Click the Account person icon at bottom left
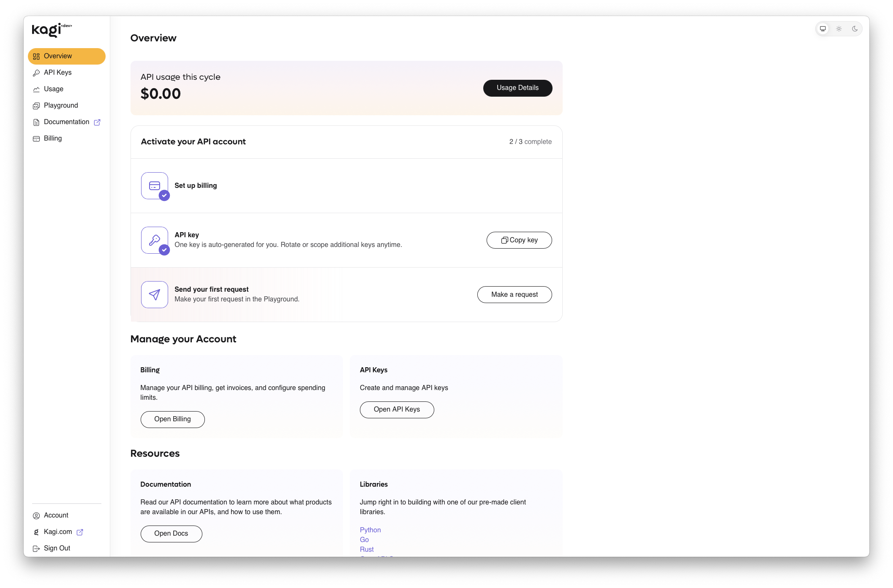This screenshot has height=588, width=893. (36, 515)
